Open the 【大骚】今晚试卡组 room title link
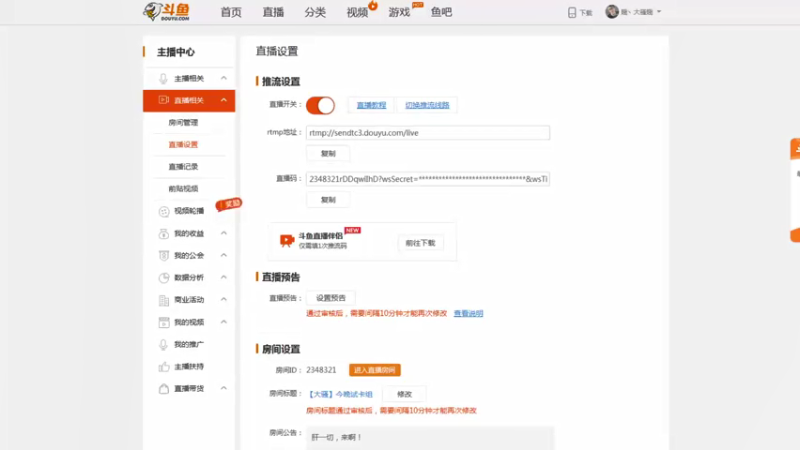 340,394
